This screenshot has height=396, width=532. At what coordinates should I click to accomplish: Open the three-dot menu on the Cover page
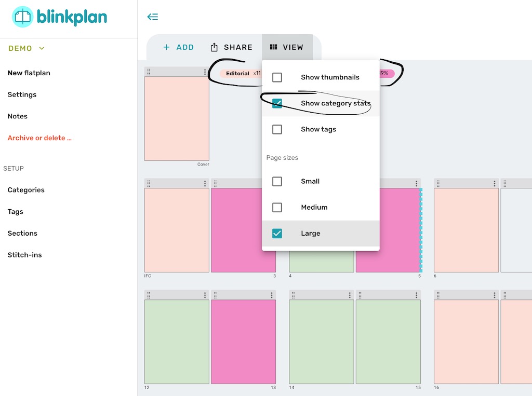(x=204, y=71)
